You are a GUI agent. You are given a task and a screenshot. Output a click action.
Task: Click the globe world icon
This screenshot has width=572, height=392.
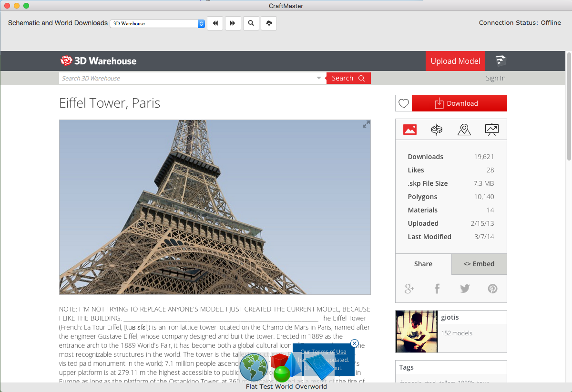tap(254, 367)
